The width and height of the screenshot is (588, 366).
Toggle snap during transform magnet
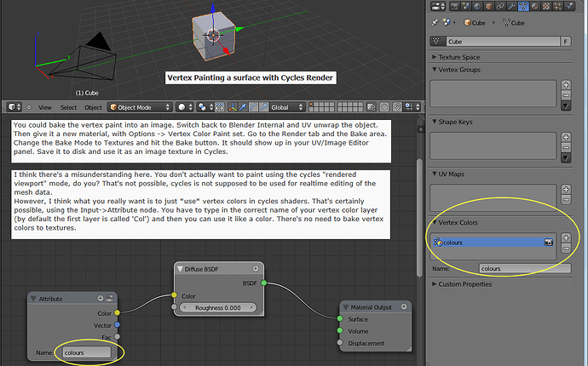tap(397, 107)
